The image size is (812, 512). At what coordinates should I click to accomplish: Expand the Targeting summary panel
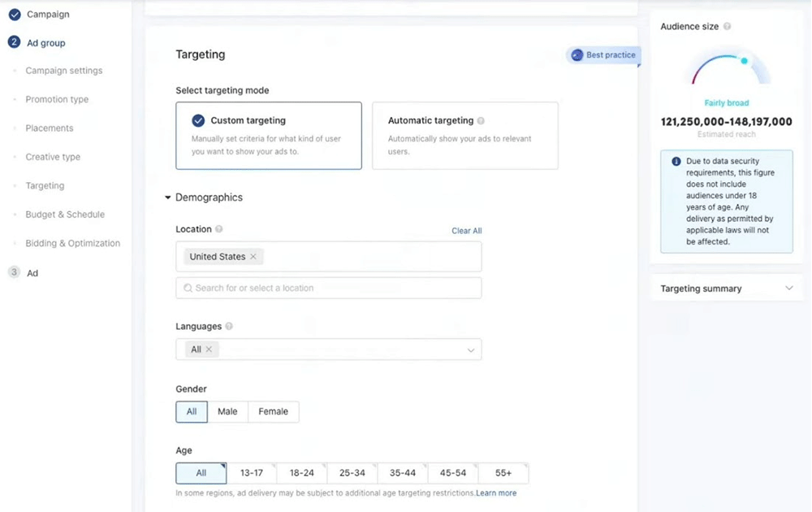click(788, 289)
